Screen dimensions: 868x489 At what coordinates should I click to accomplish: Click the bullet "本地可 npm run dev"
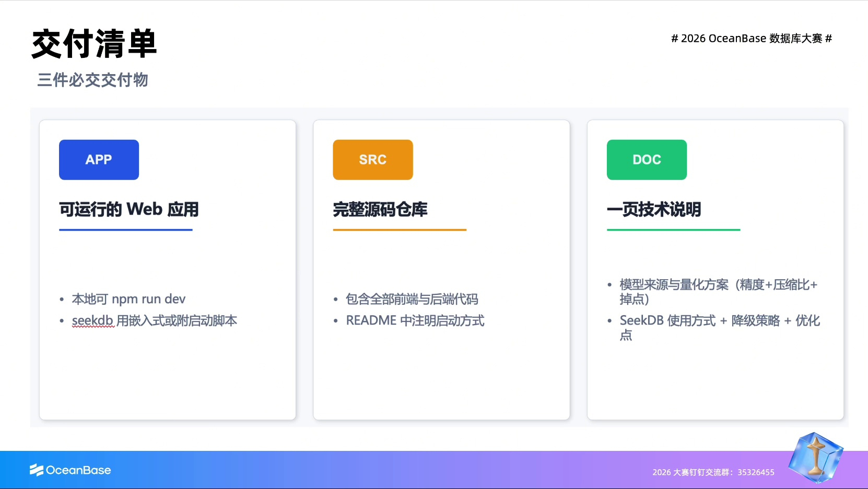128,299
